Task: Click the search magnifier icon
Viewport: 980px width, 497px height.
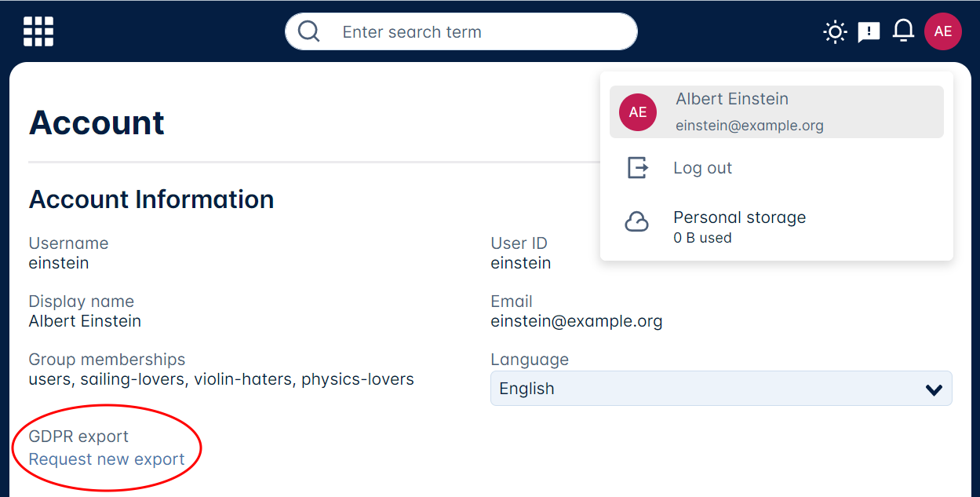Action: coord(308,31)
